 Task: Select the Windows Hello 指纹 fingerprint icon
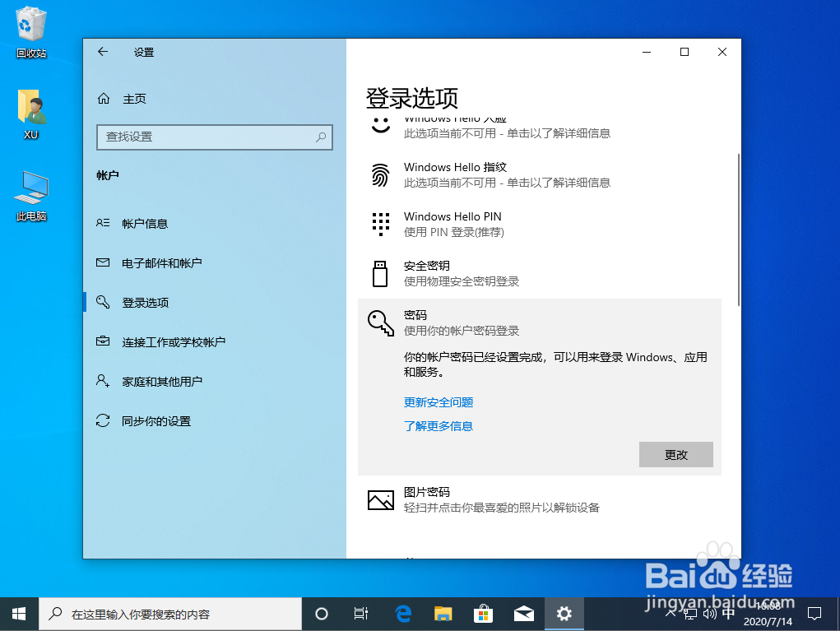tap(380, 174)
